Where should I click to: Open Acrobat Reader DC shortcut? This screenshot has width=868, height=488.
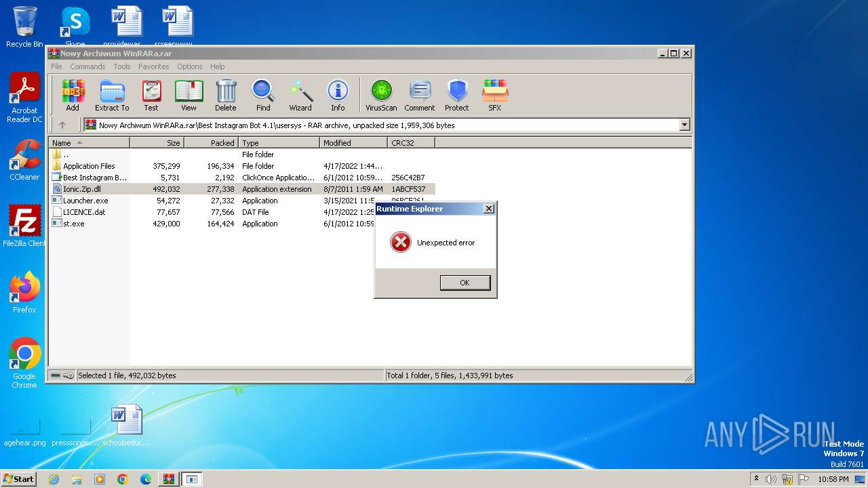[24, 98]
